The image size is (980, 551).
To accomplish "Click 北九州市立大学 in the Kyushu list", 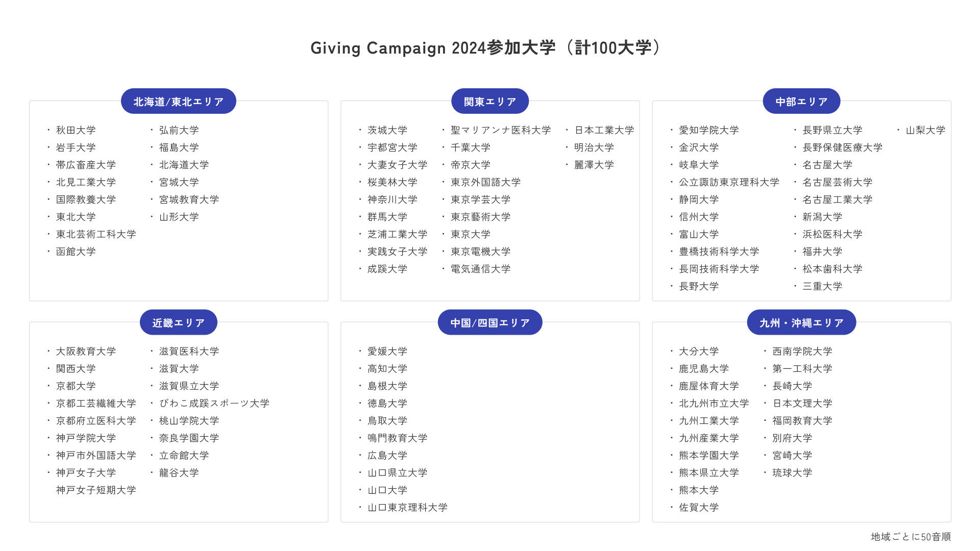I will coord(713,403).
